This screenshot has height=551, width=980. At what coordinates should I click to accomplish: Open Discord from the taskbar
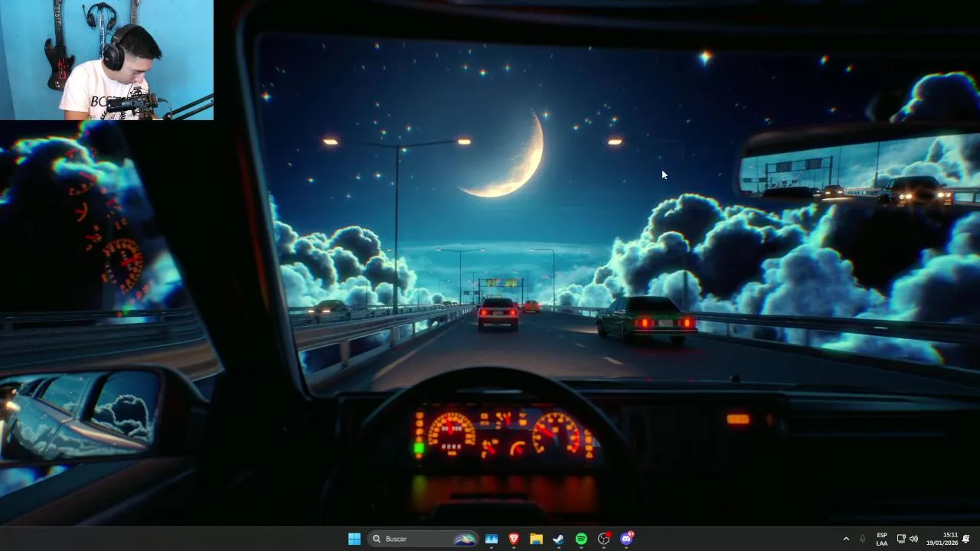pos(626,539)
